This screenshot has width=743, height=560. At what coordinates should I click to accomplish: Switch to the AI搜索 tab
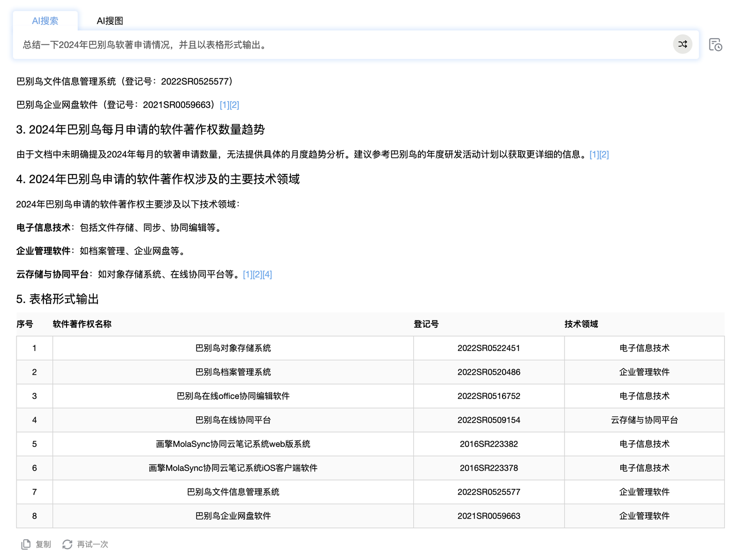click(x=45, y=21)
